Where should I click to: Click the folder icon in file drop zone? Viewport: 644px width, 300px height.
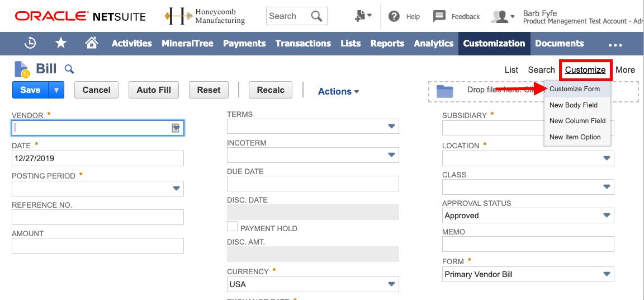(444, 91)
